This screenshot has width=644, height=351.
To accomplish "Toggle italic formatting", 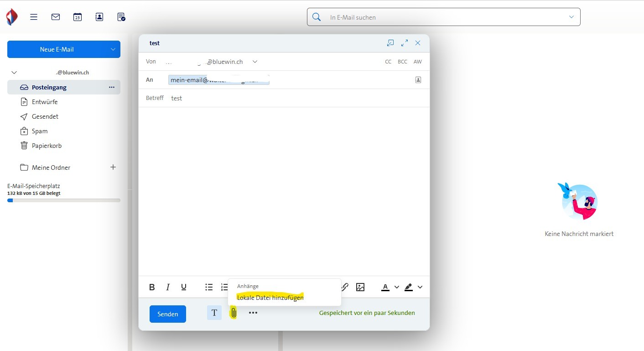I will pos(168,287).
